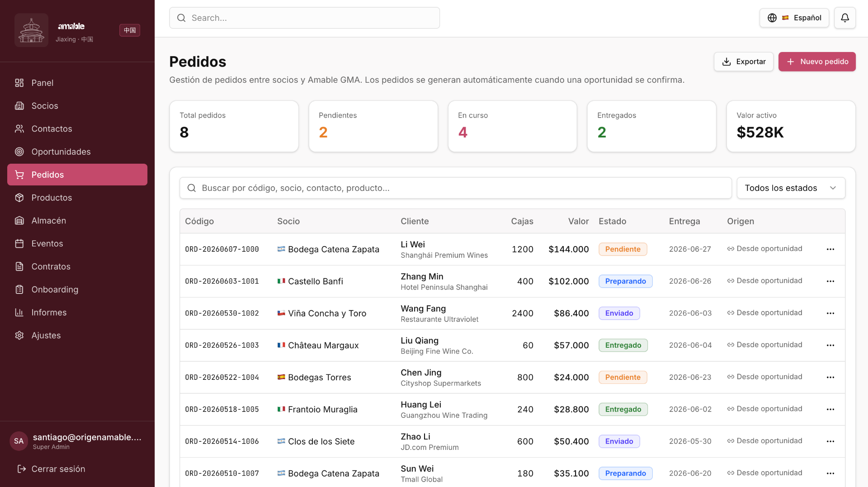Click Entregado badge for Liu Qiang order
The height and width of the screenshot is (487, 868).
point(623,345)
